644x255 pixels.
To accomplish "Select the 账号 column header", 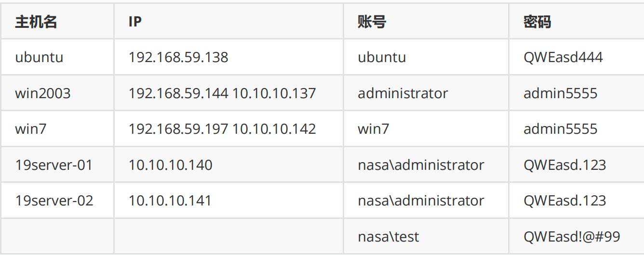I will [x=372, y=22].
